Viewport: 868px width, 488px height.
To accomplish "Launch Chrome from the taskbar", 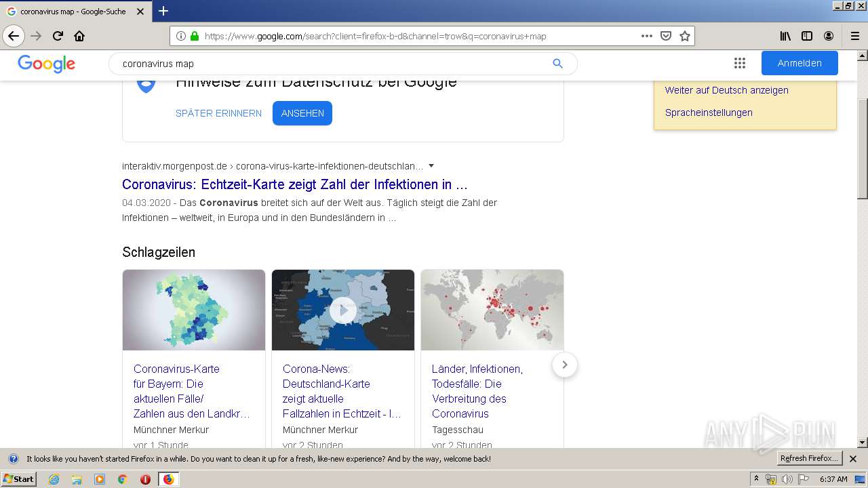I will click(x=122, y=479).
